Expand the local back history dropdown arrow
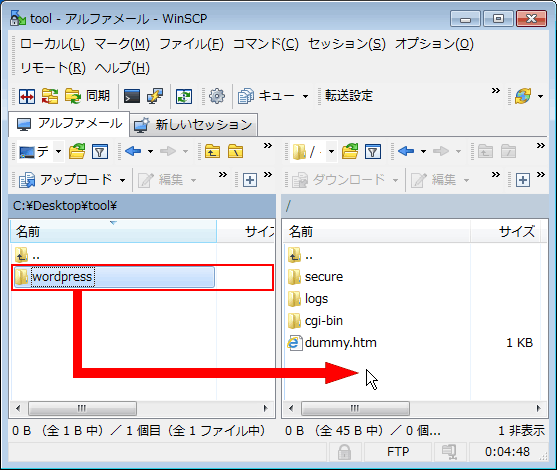Image resolution: width=557 pixels, height=470 pixels. [x=150, y=152]
